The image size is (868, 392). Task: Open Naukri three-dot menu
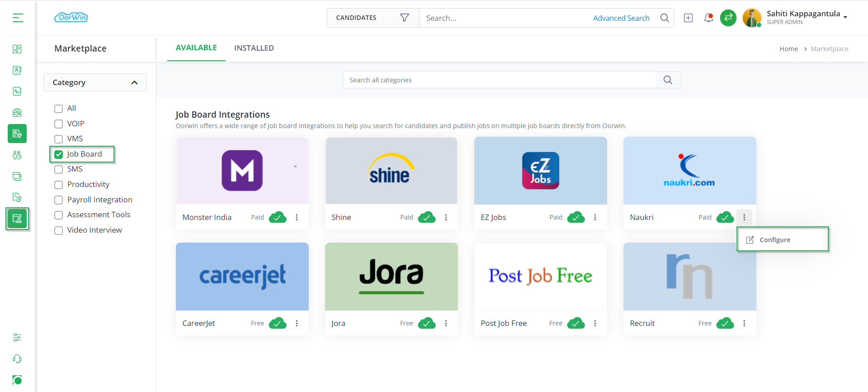tap(744, 217)
